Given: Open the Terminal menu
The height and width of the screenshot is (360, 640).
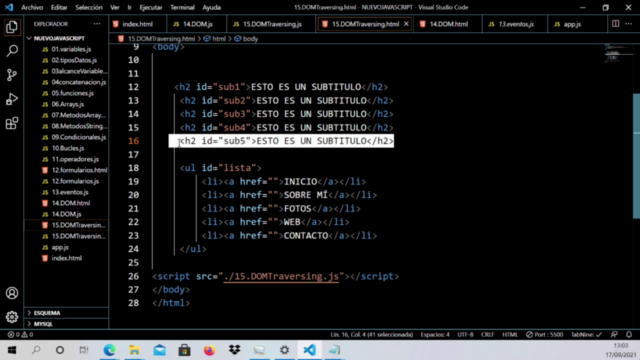Looking at the screenshot, I should [x=182, y=7].
